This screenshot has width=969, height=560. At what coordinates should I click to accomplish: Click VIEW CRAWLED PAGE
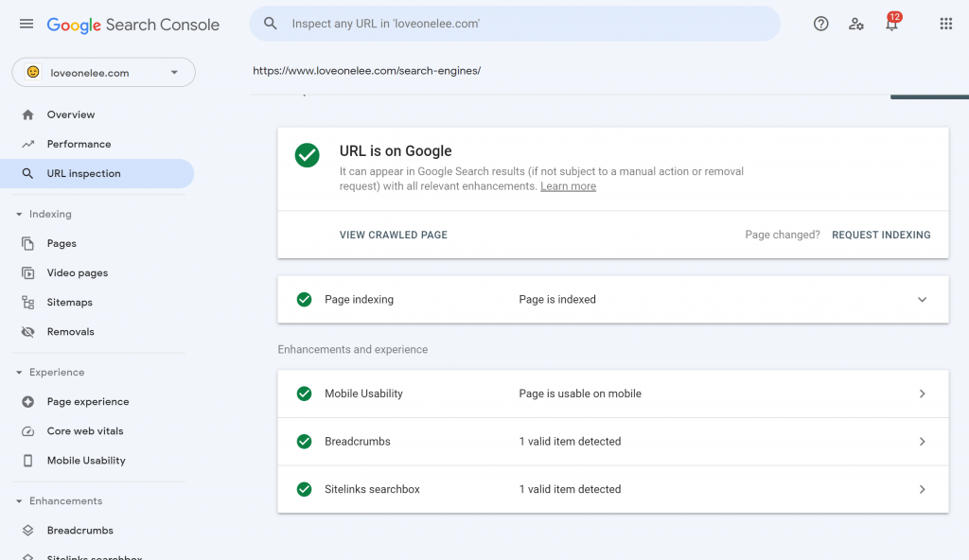(x=393, y=235)
